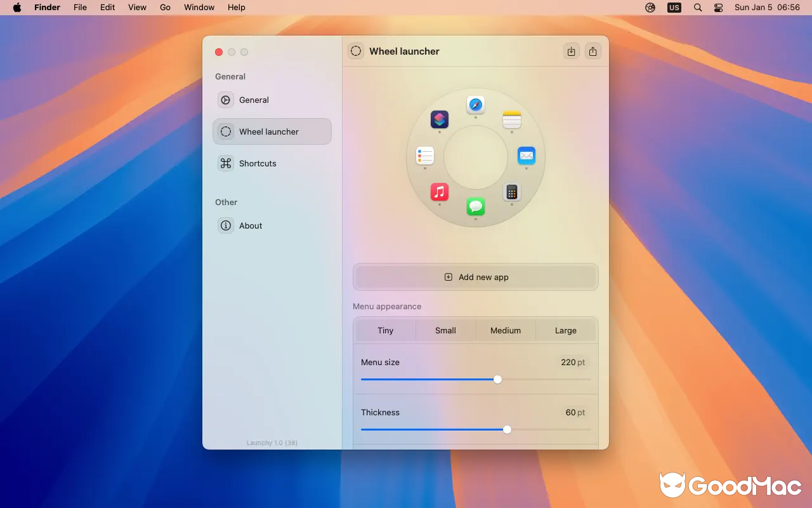Click the import button in title bar
This screenshot has height=508, width=812.
click(572, 51)
